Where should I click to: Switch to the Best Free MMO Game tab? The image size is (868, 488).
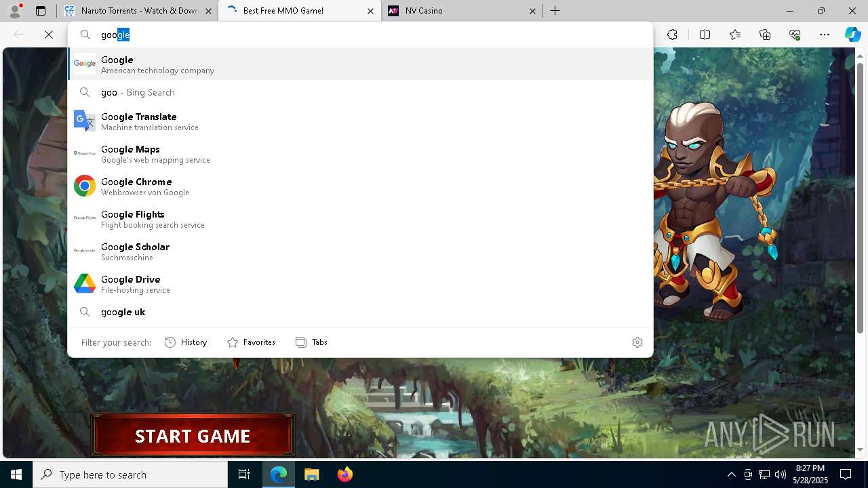(300, 11)
